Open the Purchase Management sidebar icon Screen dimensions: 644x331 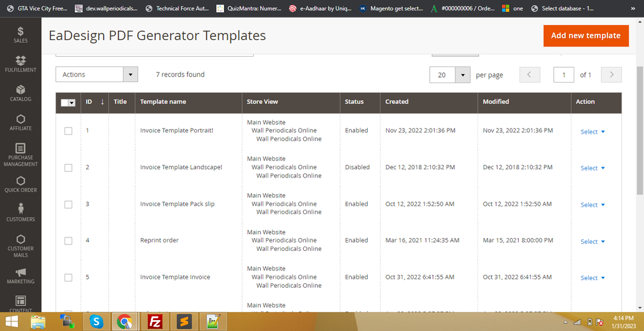pos(21,150)
